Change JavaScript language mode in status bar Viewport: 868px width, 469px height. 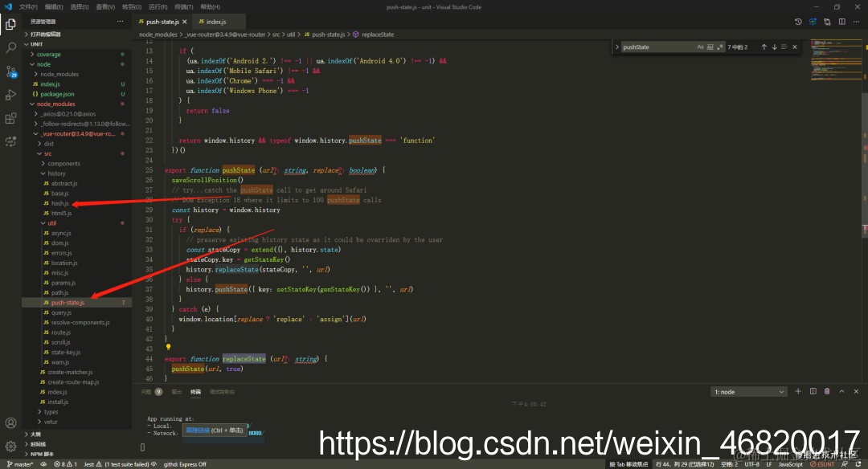(791, 464)
